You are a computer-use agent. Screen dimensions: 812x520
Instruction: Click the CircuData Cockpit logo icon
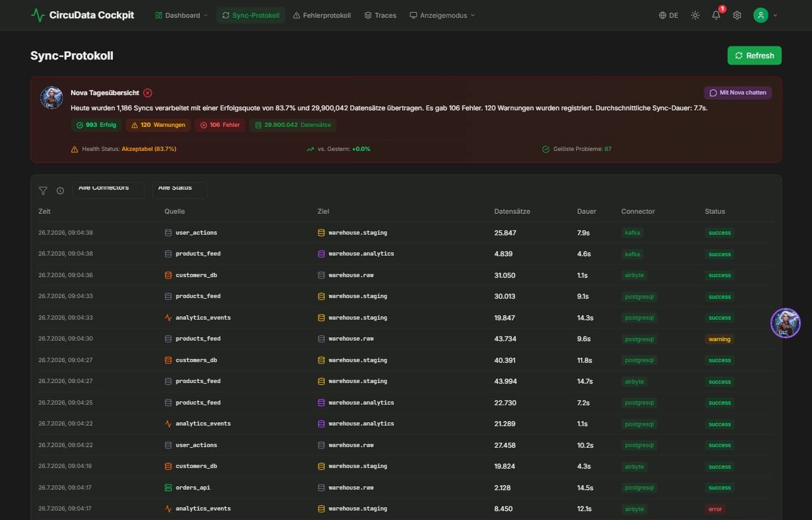(x=37, y=15)
